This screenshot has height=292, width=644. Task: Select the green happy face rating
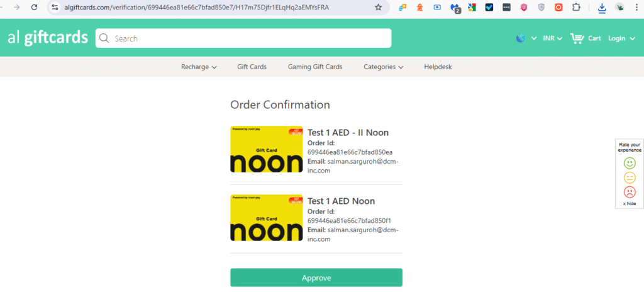(629, 163)
